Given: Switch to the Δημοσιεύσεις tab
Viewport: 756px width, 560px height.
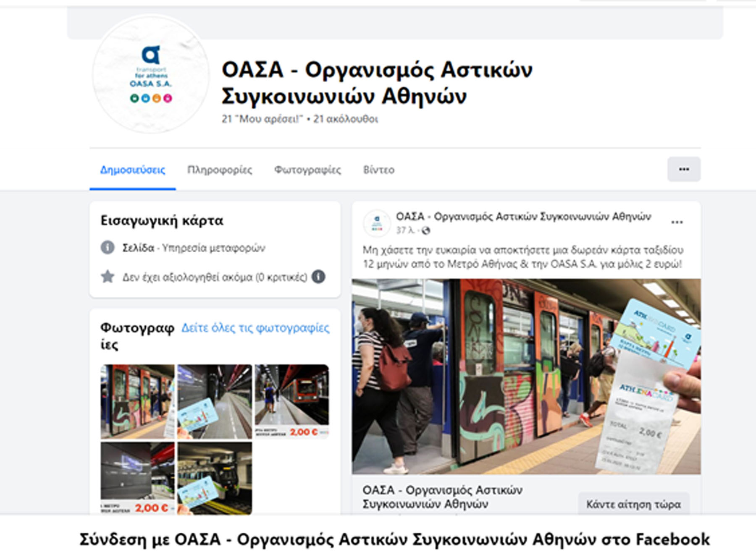Looking at the screenshot, I should pos(132,170).
